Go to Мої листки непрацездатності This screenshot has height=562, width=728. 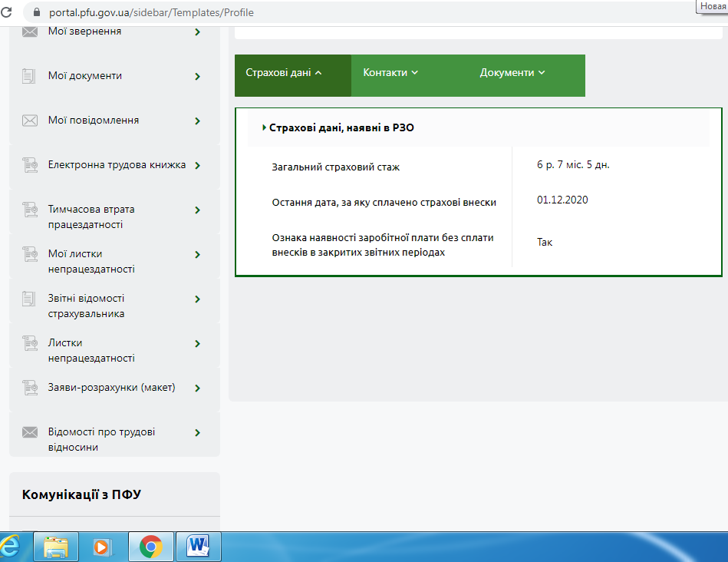pyautogui.click(x=91, y=262)
